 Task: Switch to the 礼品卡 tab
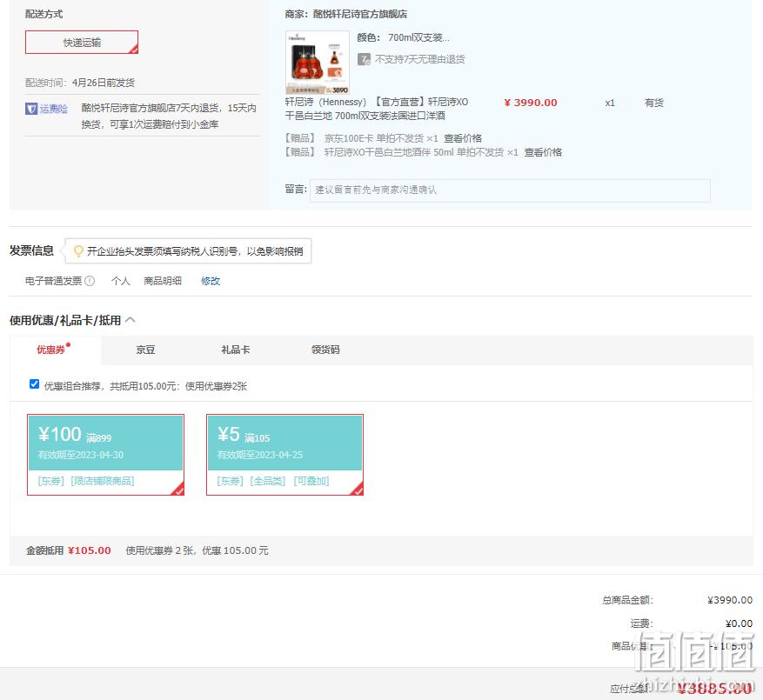pos(236,350)
